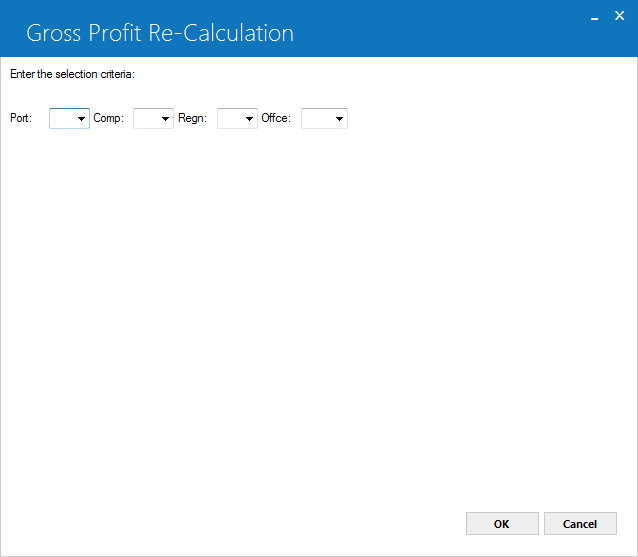
Task: Open the Comp dropdown arrow
Action: [165, 119]
